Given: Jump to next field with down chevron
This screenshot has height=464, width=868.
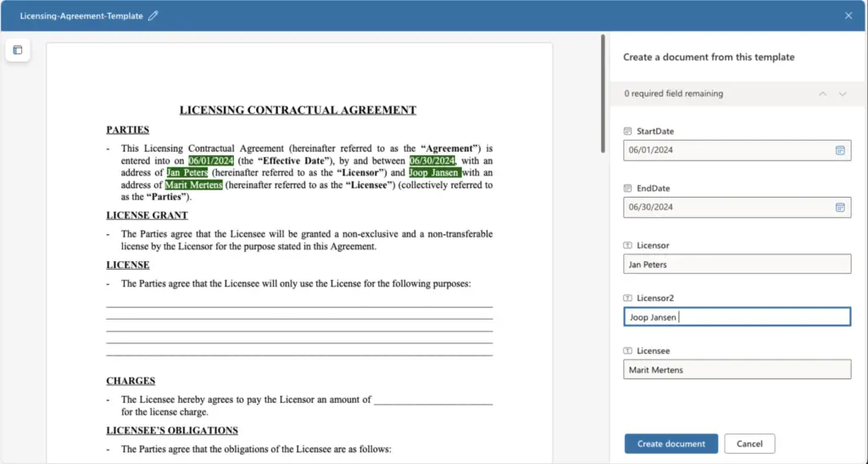Looking at the screenshot, I should click(x=843, y=93).
